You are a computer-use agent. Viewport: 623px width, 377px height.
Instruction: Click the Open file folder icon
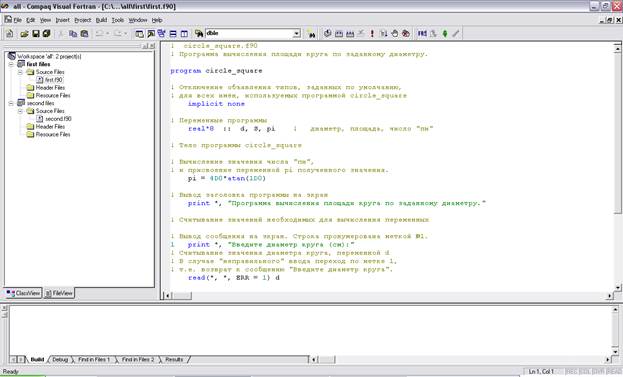[x=24, y=34]
